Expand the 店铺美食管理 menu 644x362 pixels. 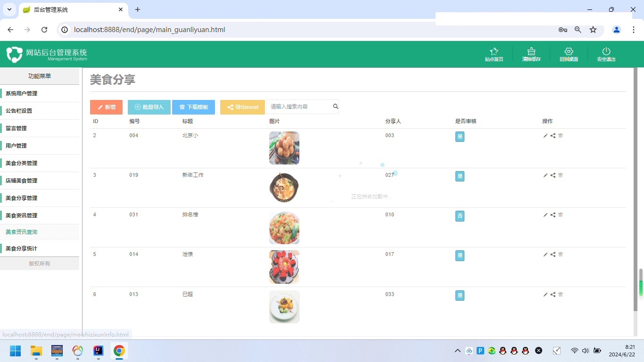(x=40, y=181)
